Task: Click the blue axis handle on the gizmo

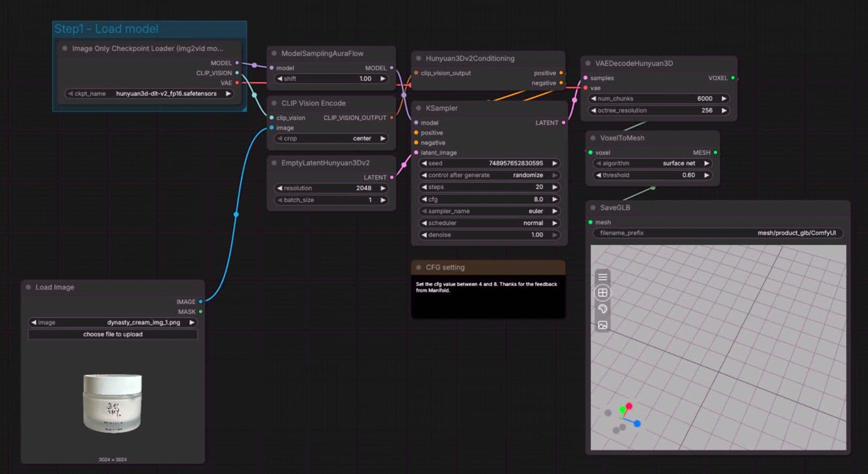Action: click(637, 424)
